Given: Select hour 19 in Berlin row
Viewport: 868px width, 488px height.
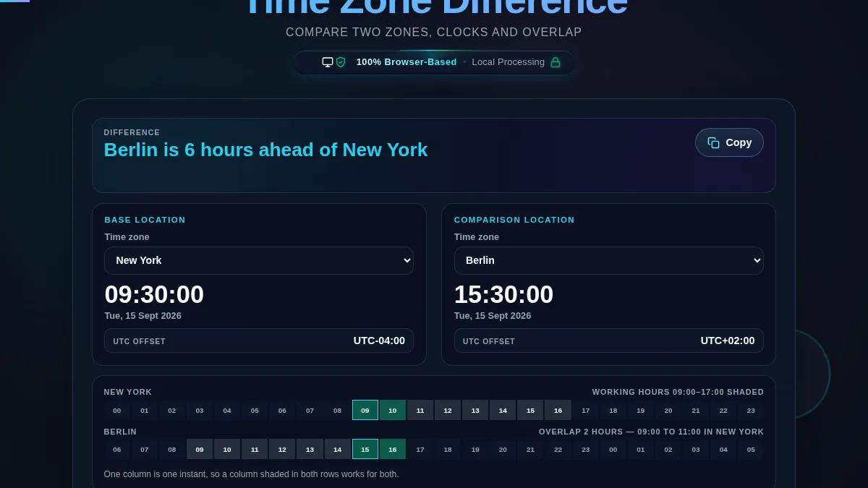Looking at the screenshot, I should pyautogui.click(x=475, y=449).
